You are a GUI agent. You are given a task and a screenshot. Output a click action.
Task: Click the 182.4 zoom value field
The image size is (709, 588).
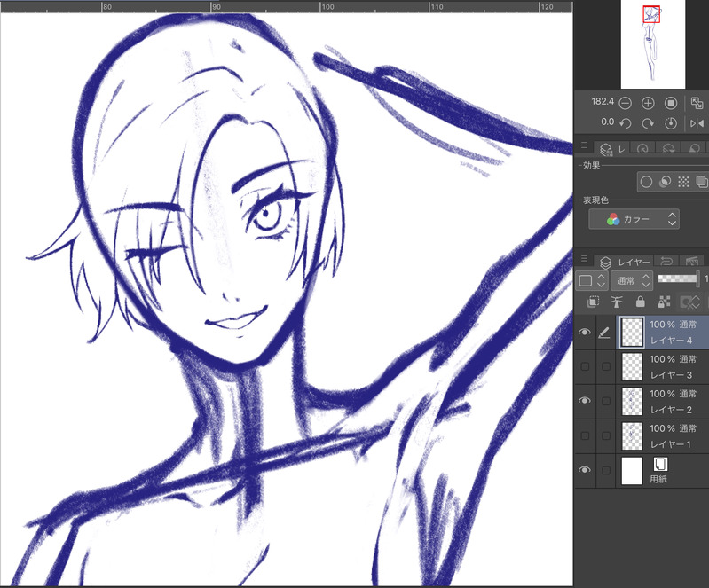click(603, 102)
